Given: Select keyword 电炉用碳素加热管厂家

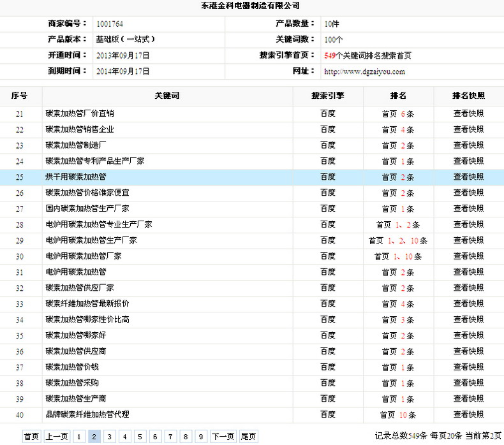Looking at the screenshot, I should coord(84,256).
